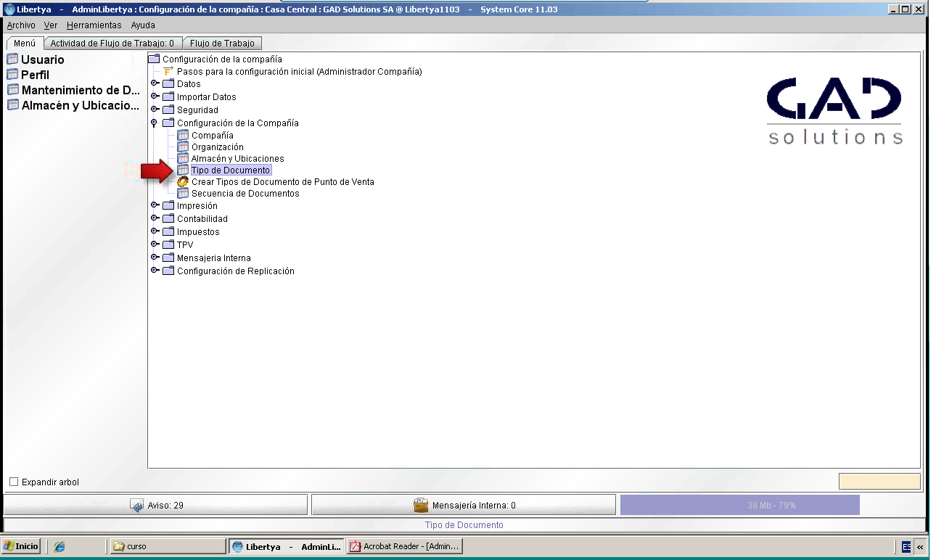Expand hidden tray icons chevron
The image size is (936, 560).
tap(920, 546)
